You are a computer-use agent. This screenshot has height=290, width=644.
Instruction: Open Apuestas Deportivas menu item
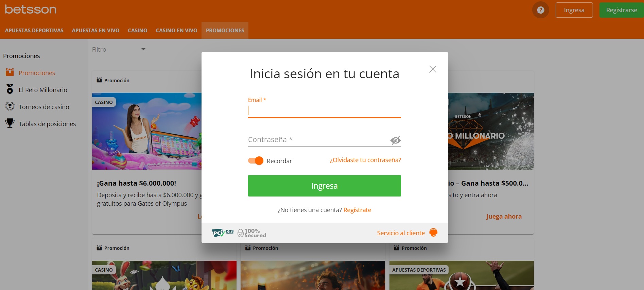coord(34,30)
